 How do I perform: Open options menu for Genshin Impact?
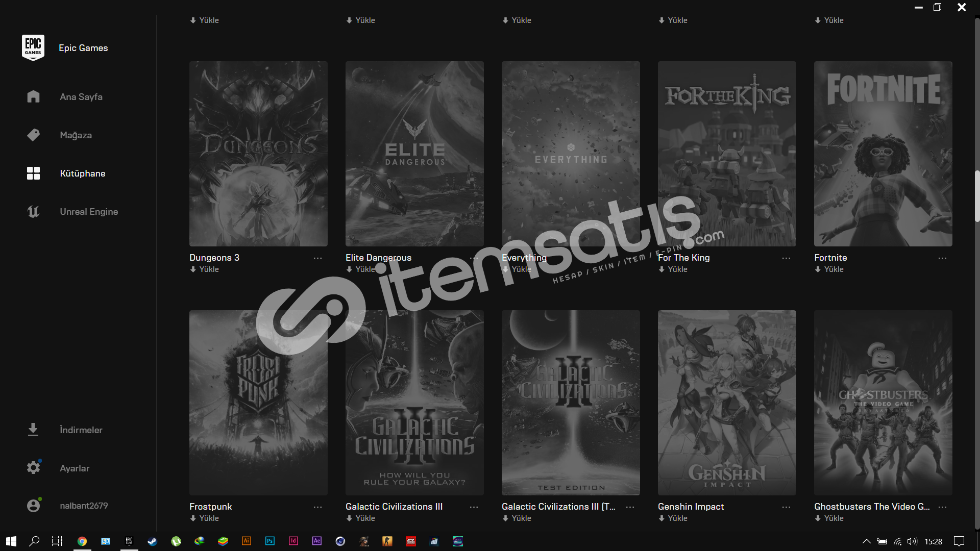(x=786, y=507)
